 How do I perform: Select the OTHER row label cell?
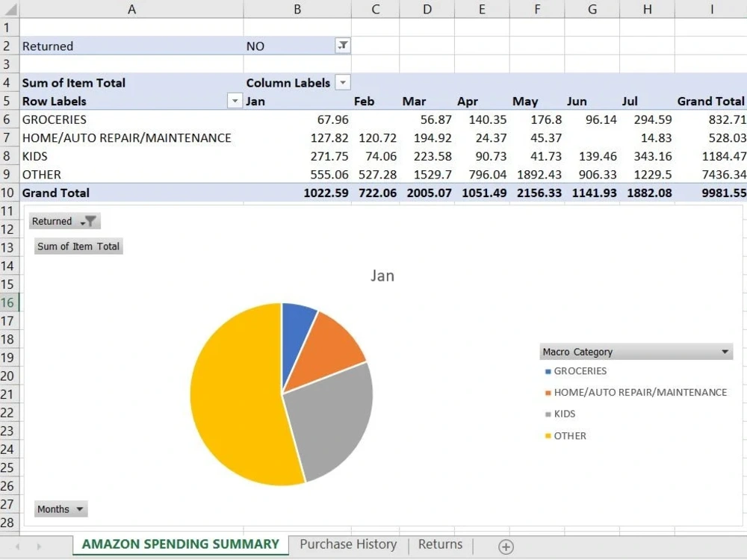pos(131,174)
